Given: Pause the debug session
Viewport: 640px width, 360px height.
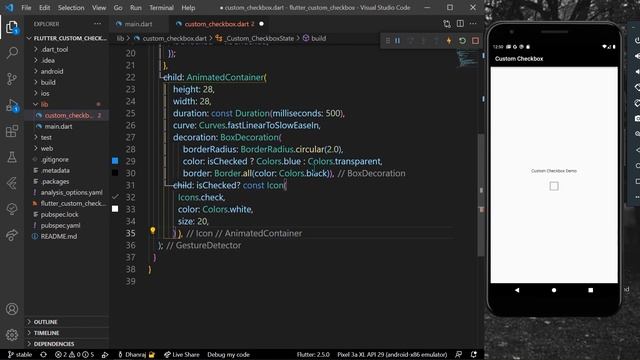Looking at the screenshot, I should tap(398, 41).
